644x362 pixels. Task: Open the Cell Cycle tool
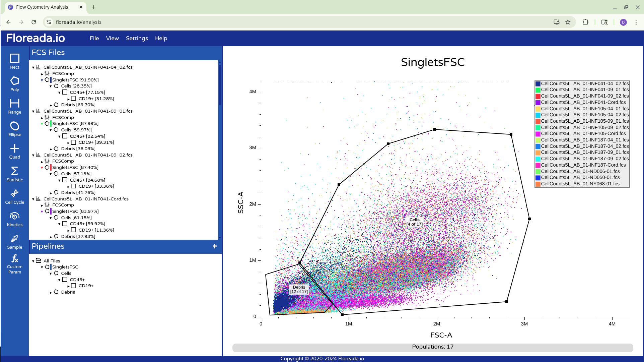pyautogui.click(x=14, y=196)
